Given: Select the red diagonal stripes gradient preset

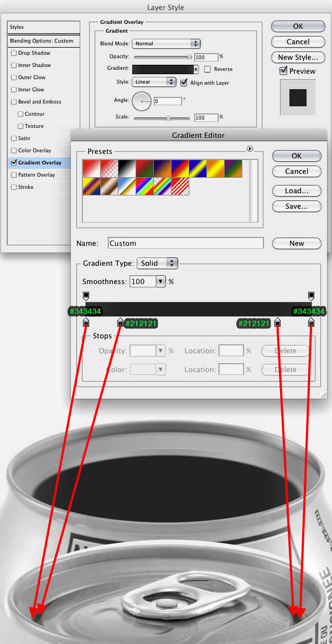Looking at the screenshot, I should coord(180,187).
